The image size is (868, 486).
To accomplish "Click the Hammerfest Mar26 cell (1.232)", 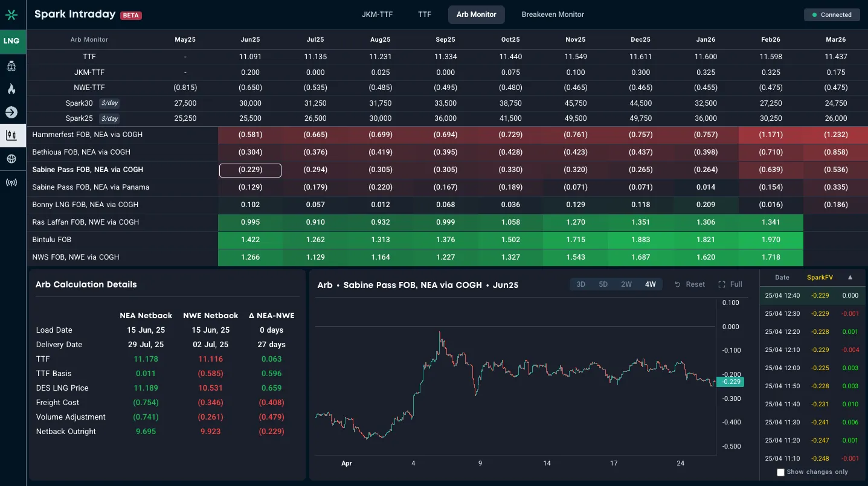I will (x=835, y=135).
